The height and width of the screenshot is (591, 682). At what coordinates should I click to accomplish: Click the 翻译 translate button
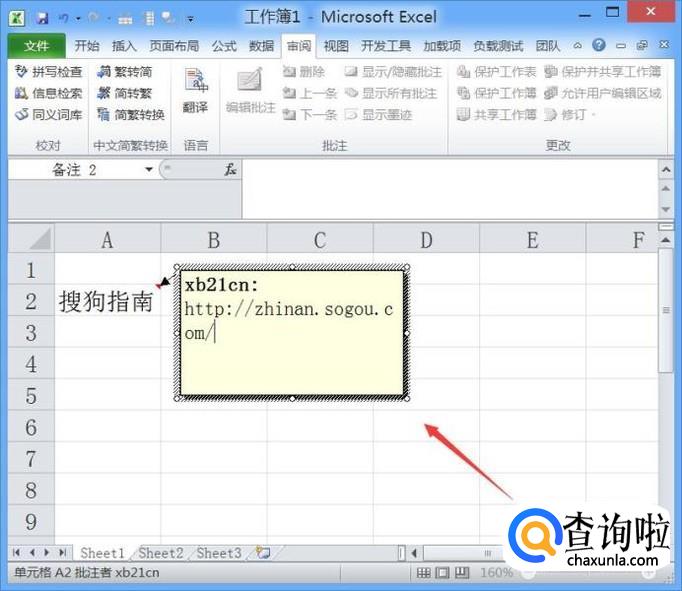click(x=195, y=90)
